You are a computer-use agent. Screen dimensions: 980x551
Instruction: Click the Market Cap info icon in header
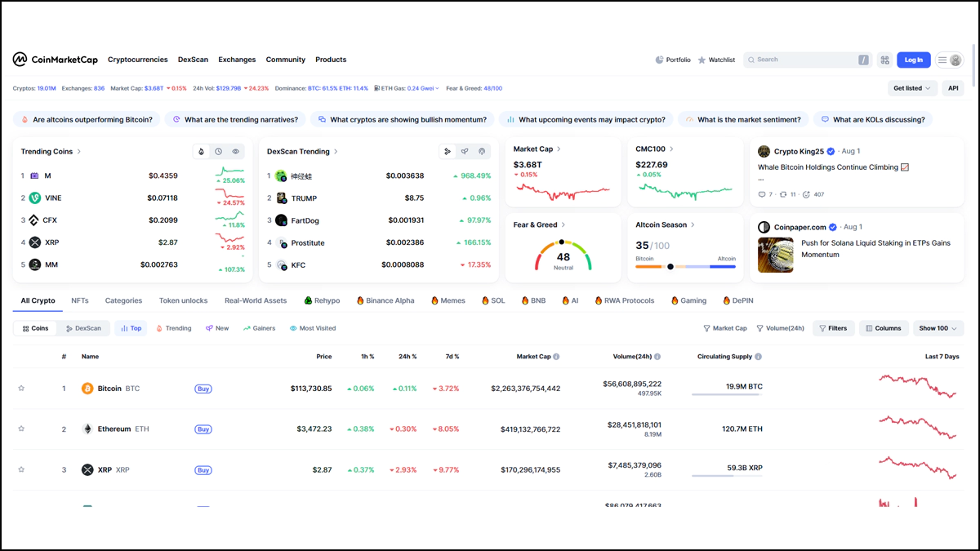pyautogui.click(x=557, y=357)
